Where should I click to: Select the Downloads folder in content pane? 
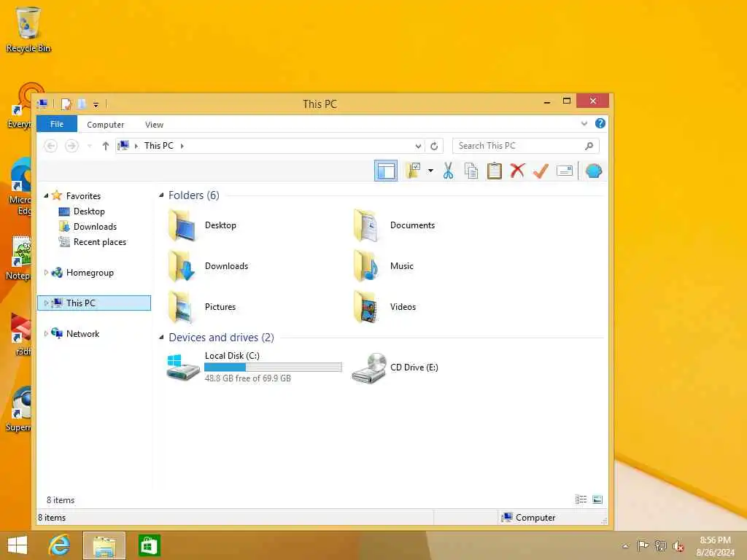pyautogui.click(x=209, y=266)
